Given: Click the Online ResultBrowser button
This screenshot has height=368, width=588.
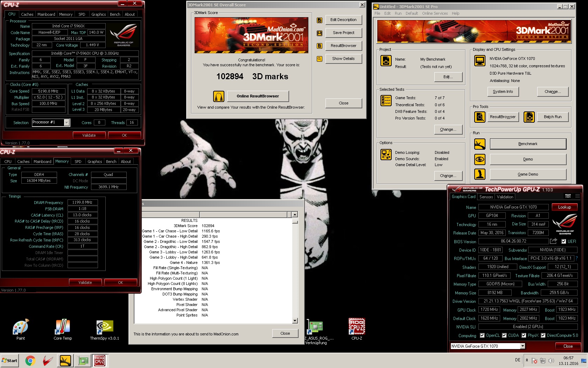Looking at the screenshot, I should coord(258,96).
